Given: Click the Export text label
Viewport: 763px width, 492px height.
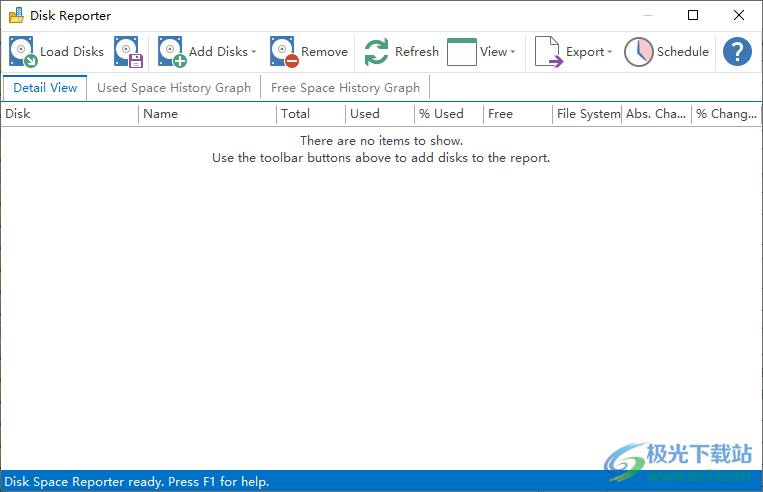Looking at the screenshot, I should click(585, 52).
